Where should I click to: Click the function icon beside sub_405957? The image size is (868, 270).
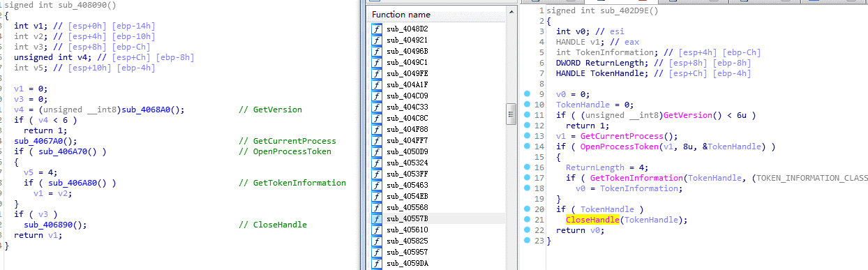pos(377,252)
